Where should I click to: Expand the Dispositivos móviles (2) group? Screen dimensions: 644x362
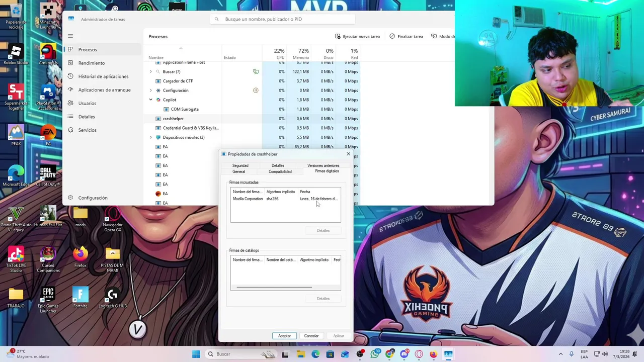[x=150, y=137]
